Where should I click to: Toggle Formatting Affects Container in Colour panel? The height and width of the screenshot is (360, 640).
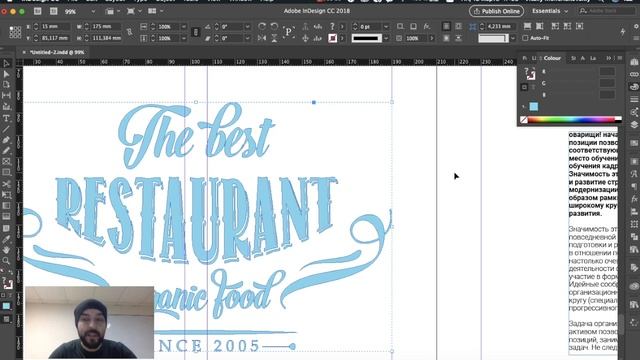(x=524, y=87)
